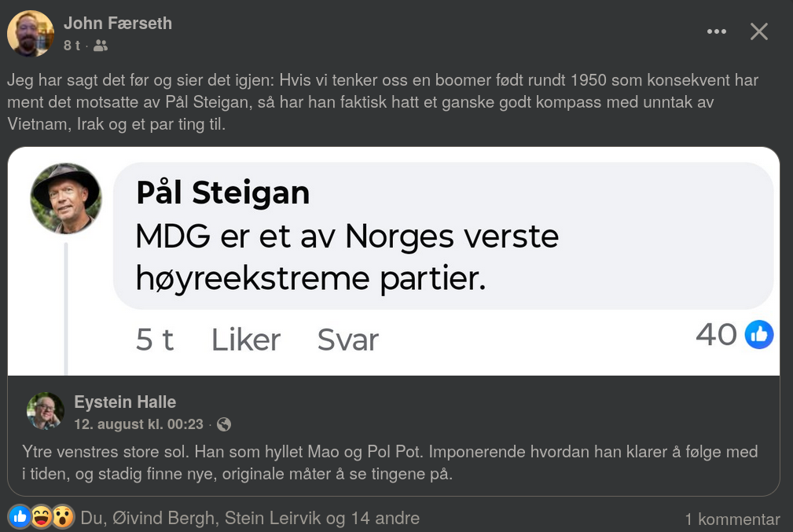Click the Pål Steigan comment bubble image

click(x=394, y=261)
